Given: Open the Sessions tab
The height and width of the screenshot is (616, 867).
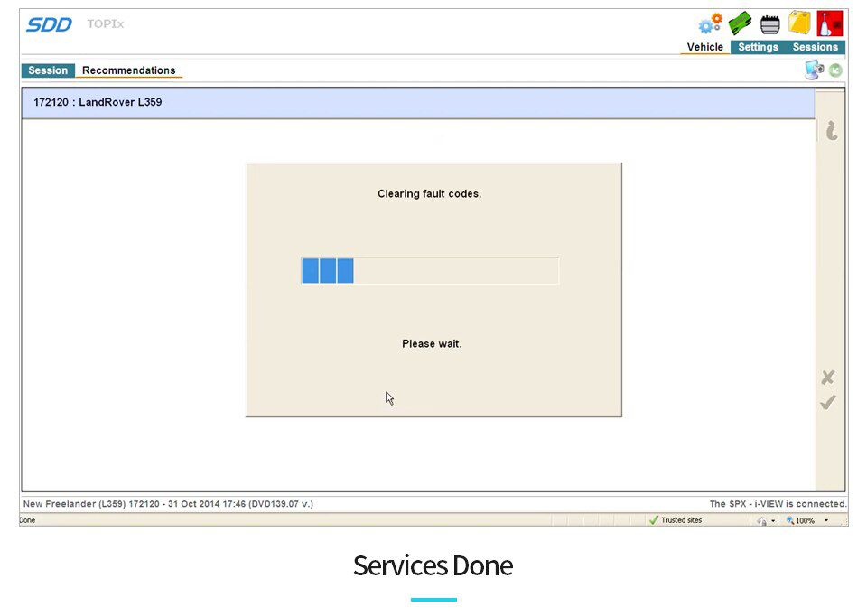Looking at the screenshot, I should (815, 47).
